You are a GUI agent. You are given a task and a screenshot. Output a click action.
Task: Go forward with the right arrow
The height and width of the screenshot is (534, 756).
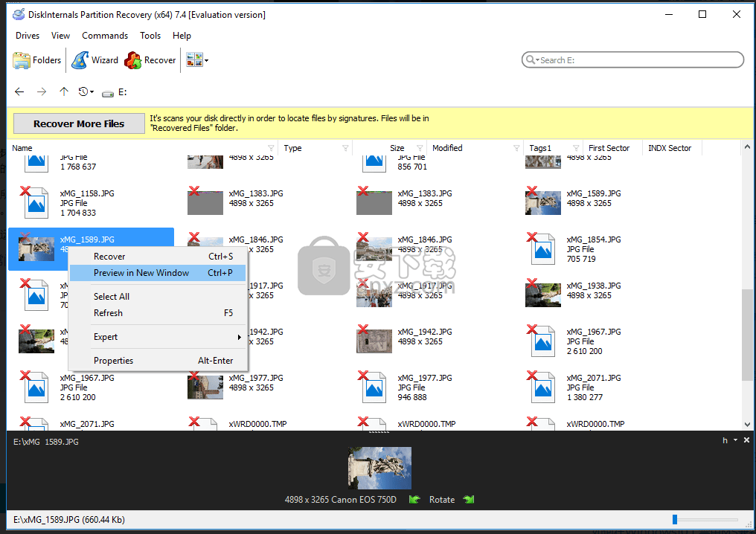click(42, 91)
